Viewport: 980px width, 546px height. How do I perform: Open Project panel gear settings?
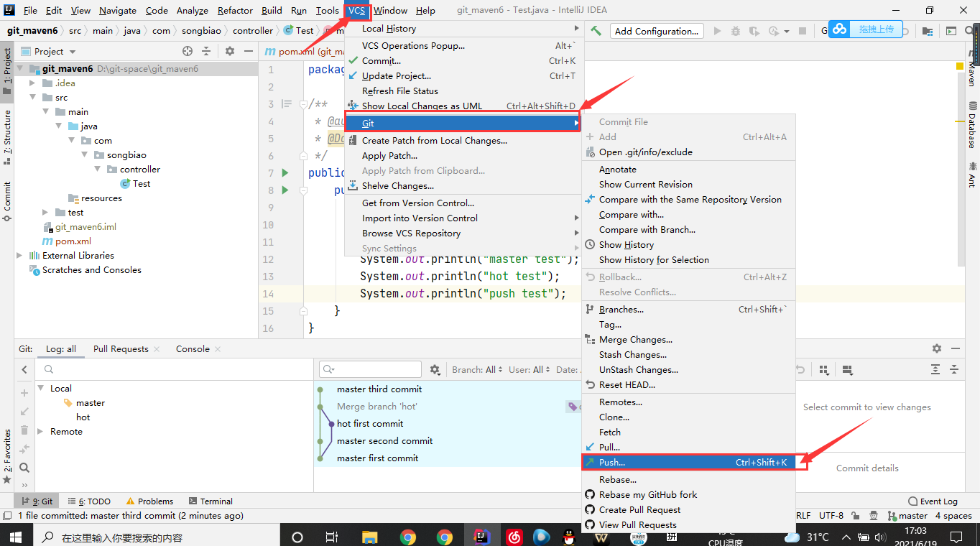pyautogui.click(x=230, y=51)
